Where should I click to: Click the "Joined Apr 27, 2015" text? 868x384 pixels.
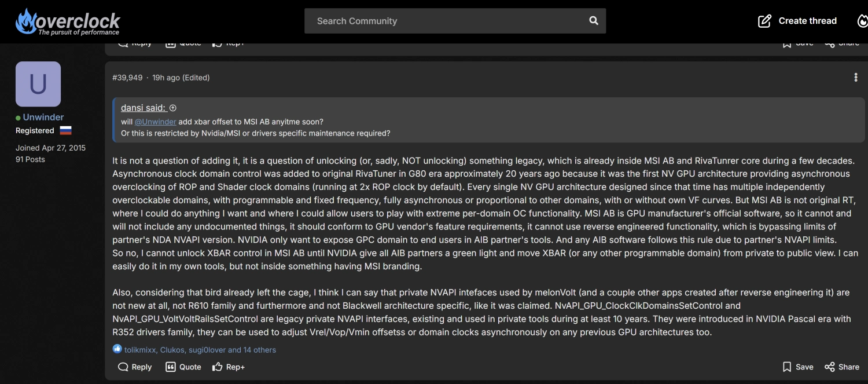50,148
